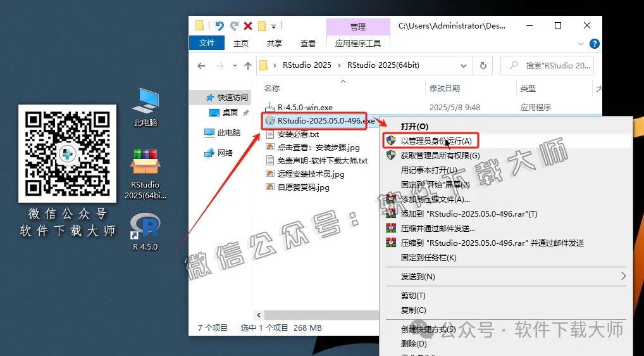
Task: Choose 打开(O) in the context menu
Action: click(414, 126)
